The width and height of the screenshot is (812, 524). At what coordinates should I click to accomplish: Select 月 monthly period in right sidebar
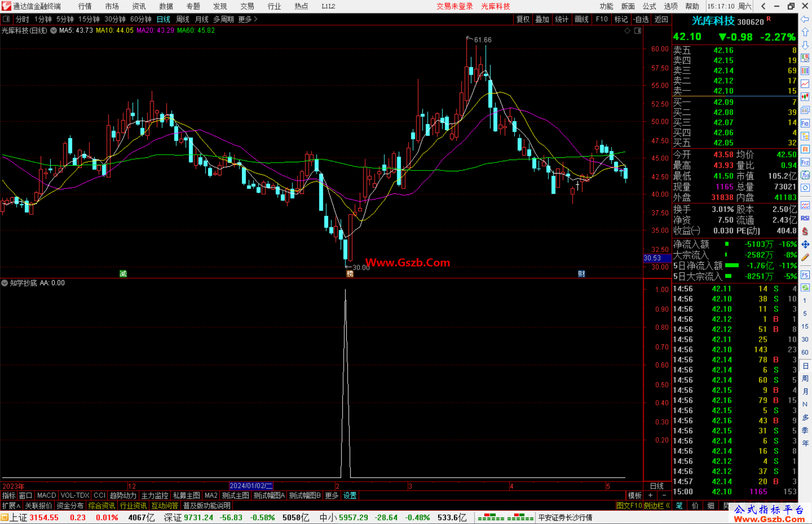click(x=805, y=391)
